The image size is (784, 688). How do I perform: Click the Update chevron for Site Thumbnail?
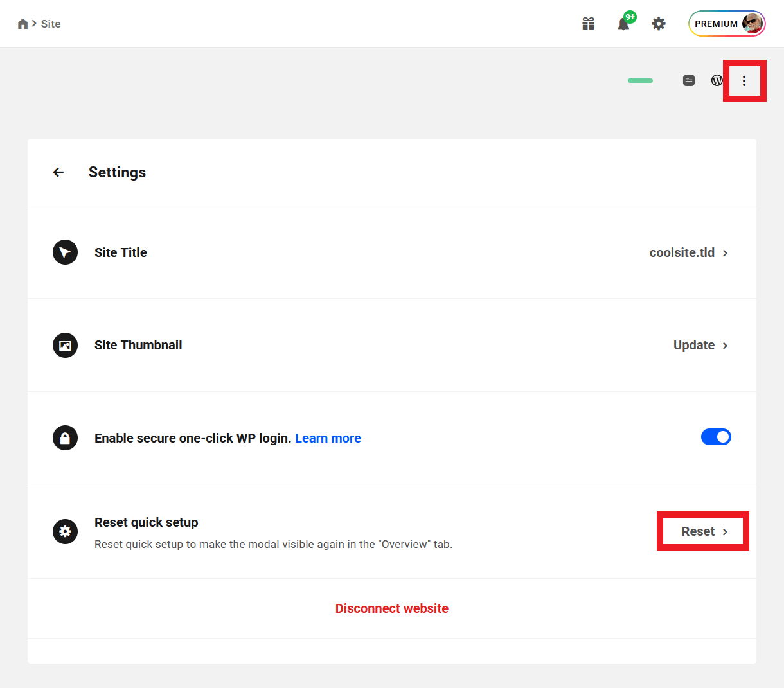coord(725,346)
